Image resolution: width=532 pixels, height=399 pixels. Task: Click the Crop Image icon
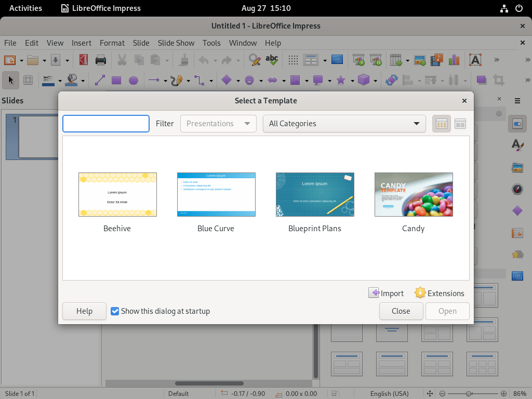(x=498, y=80)
